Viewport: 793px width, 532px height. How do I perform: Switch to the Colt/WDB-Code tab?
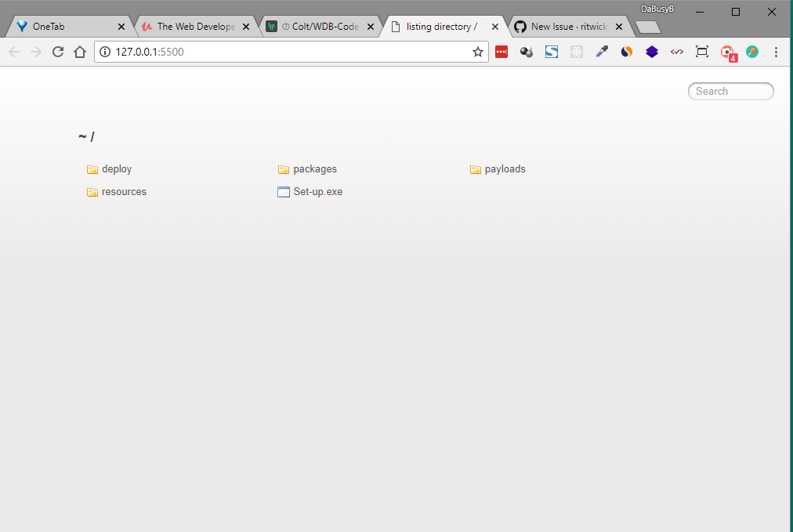coord(320,27)
